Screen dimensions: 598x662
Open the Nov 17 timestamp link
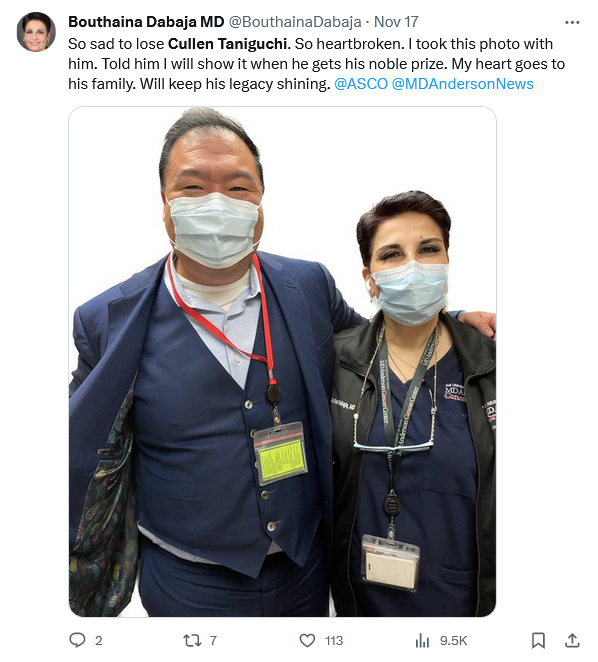click(396, 22)
